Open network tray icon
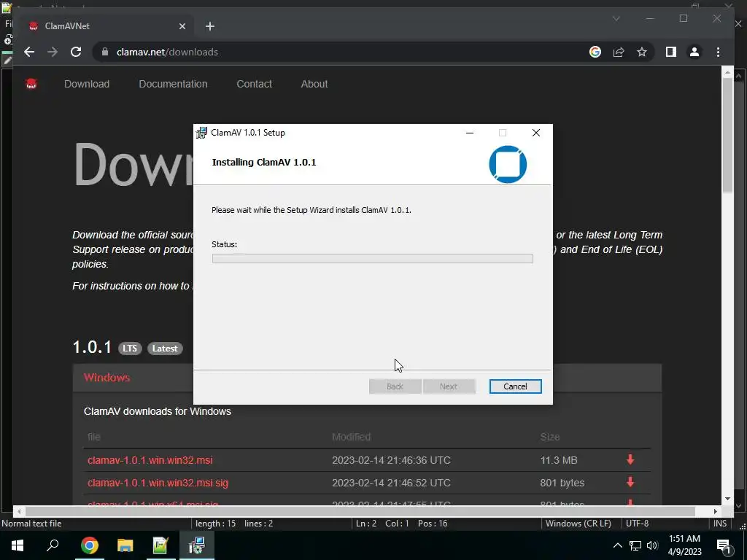The width and height of the screenshot is (747, 560). 635,545
